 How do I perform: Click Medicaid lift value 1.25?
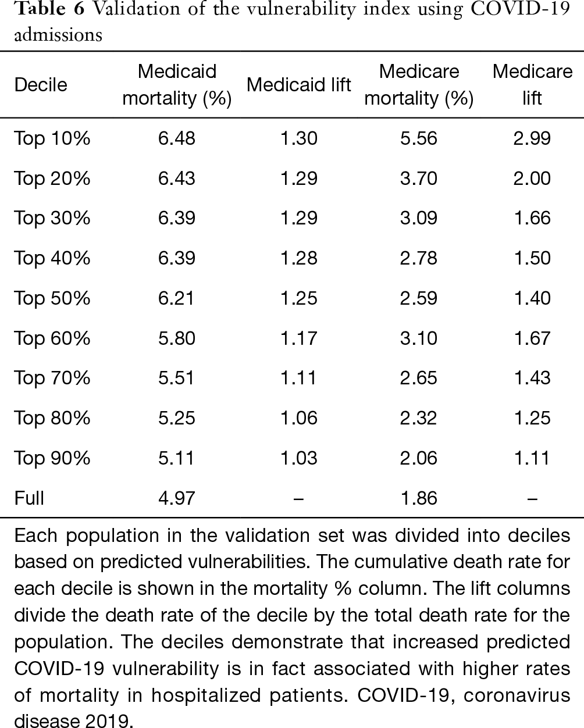299,298
